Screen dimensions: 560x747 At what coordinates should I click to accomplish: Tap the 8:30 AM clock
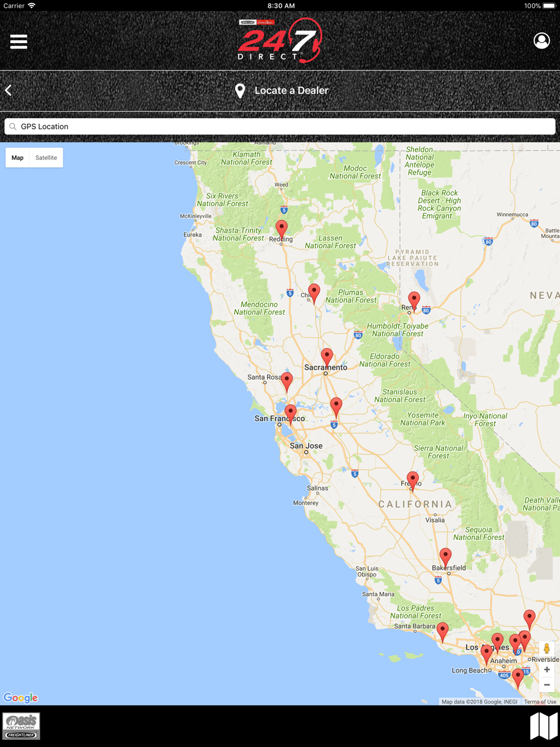281,6
